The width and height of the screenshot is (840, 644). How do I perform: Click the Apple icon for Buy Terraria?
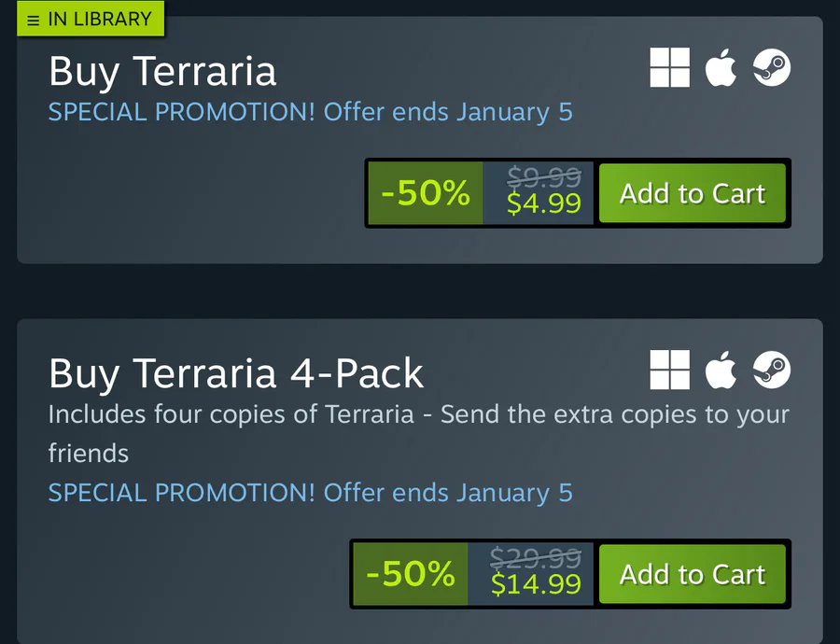tap(721, 68)
